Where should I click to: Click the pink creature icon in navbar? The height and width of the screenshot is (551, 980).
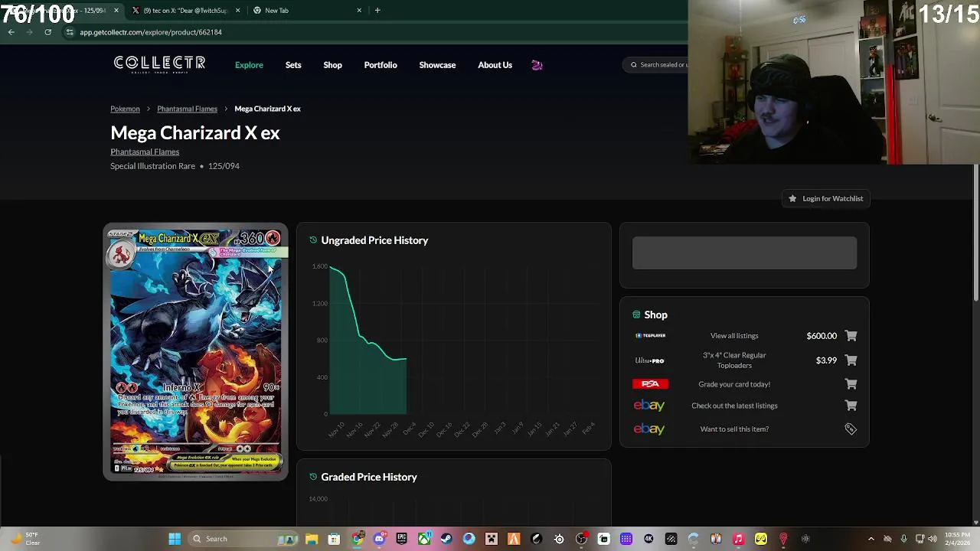[x=537, y=65]
